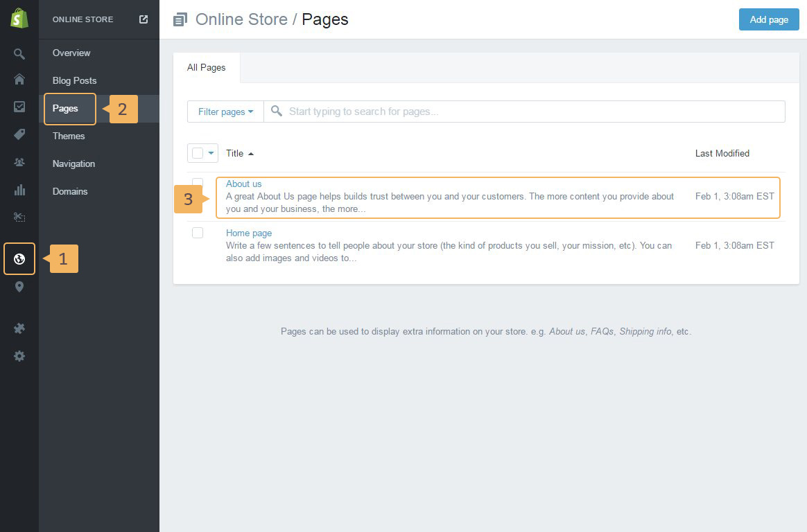Click the Add page button
Screen dimensions: 807x532
pos(769,19)
